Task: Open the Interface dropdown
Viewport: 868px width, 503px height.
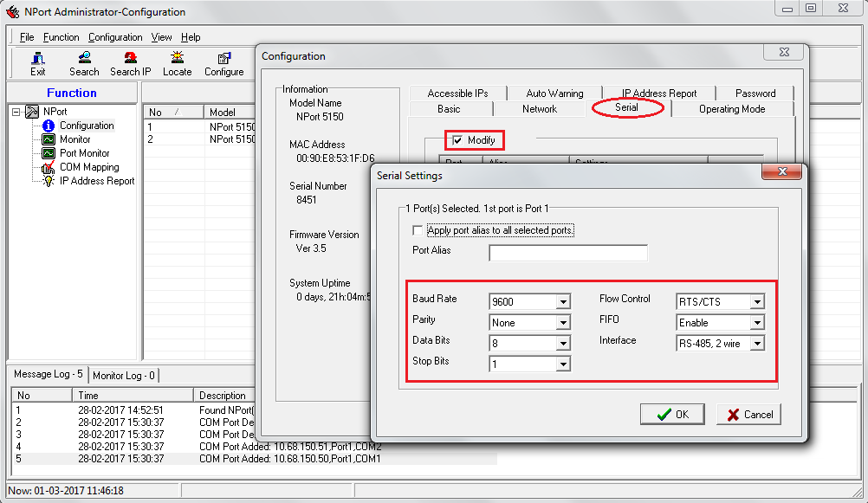Action: (757, 344)
